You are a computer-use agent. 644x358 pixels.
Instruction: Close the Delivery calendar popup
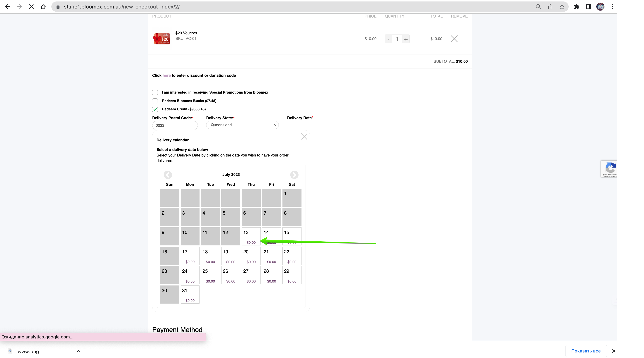(x=304, y=136)
